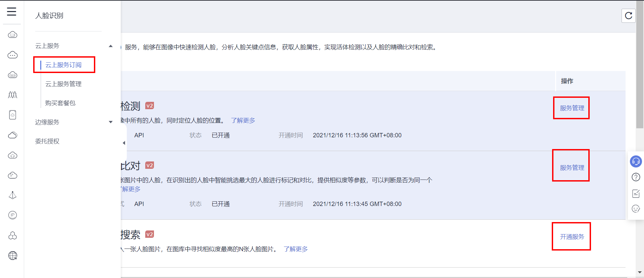Click the v2 badge next to 比对

coord(150,165)
